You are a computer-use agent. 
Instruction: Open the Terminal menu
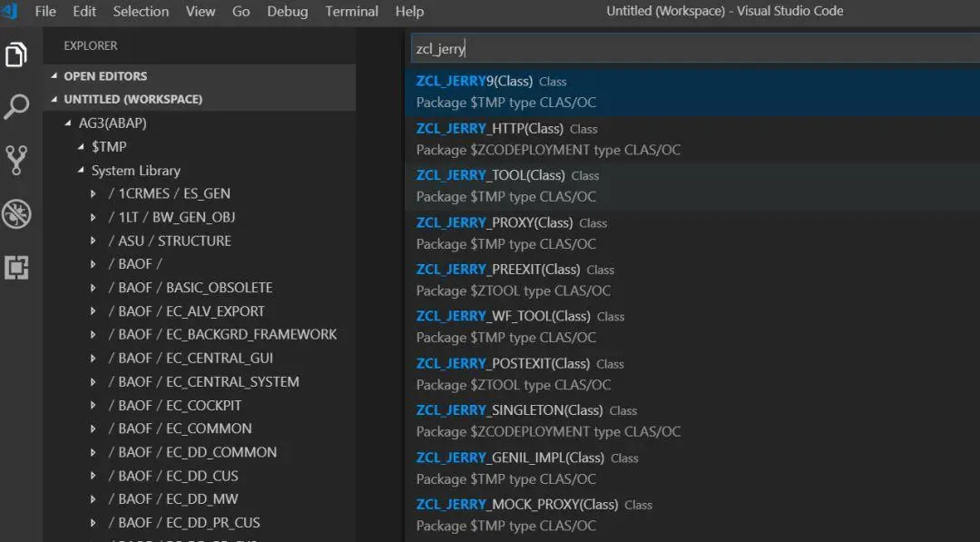point(351,11)
